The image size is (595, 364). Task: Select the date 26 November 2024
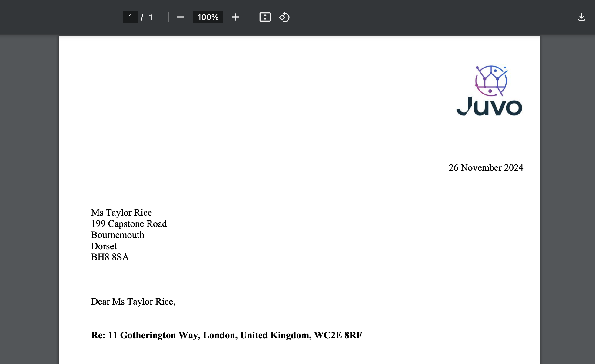tap(486, 167)
